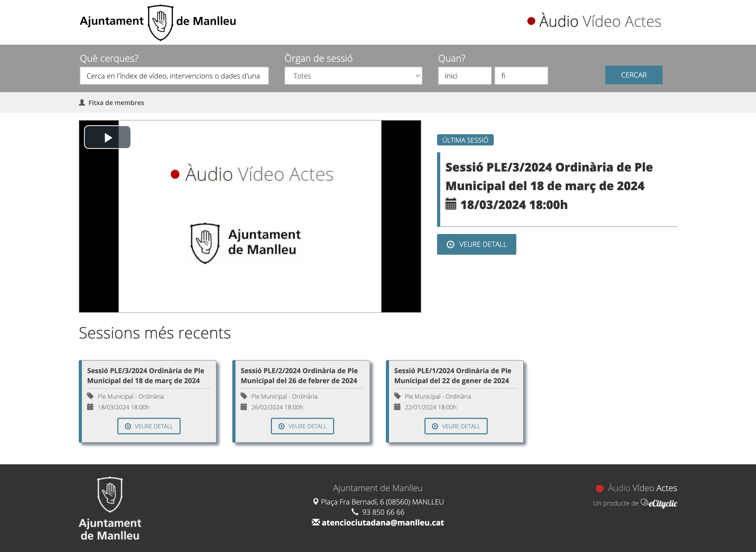Click the envelope icon in the footer
756x552 pixels.
click(x=316, y=522)
